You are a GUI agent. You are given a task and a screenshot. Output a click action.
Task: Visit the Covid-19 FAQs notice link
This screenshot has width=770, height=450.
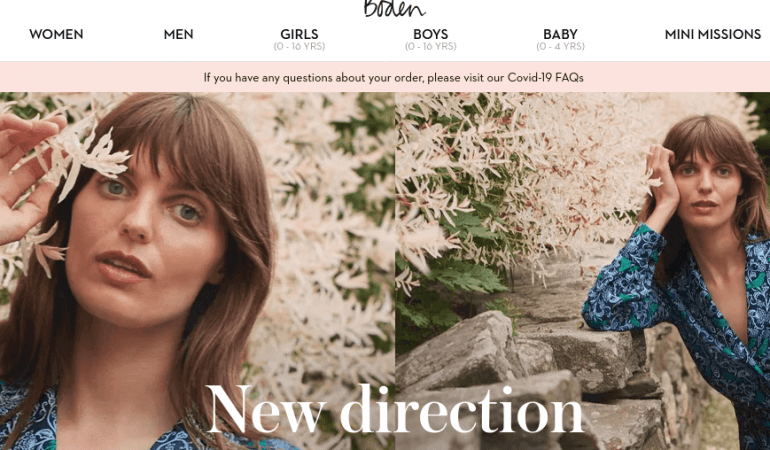tap(545, 78)
